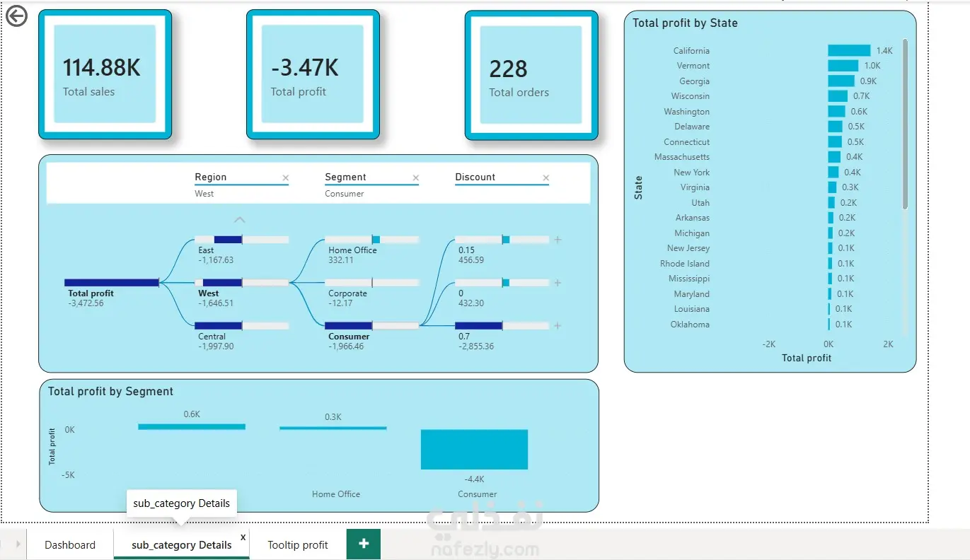
Task: Select the 0.3K Home Office segment bar
Action: click(x=333, y=428)
